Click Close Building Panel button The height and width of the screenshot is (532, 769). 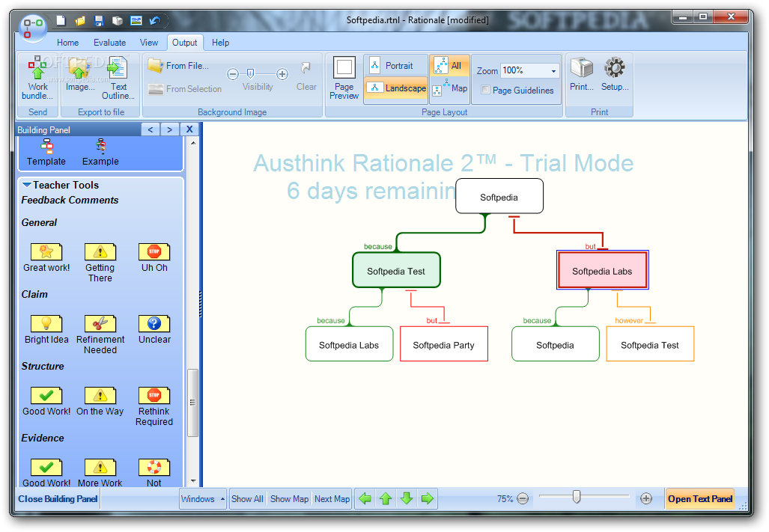click(x=58, y=498)
